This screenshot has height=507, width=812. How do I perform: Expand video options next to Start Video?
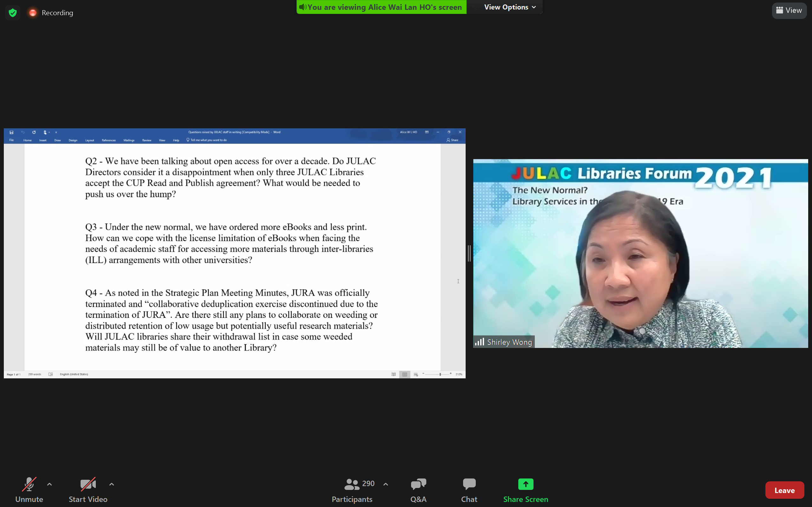point(112,484)
